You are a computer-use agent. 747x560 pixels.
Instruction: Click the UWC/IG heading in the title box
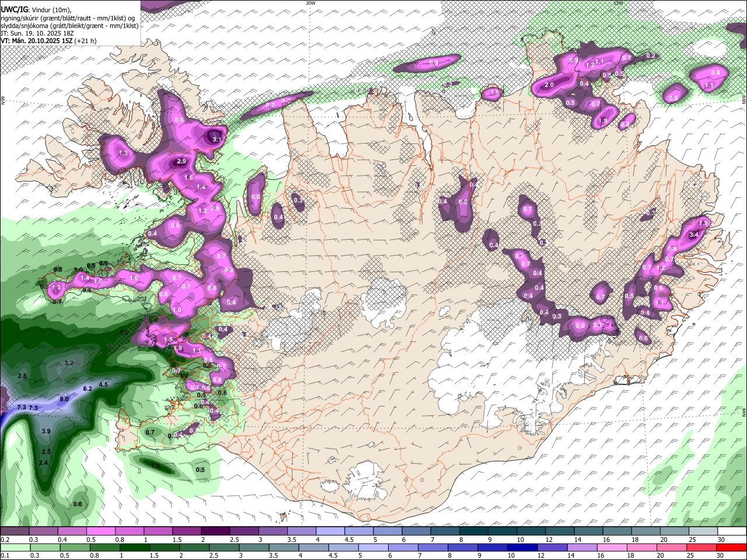pyautogui.click(x=13, y=9)
